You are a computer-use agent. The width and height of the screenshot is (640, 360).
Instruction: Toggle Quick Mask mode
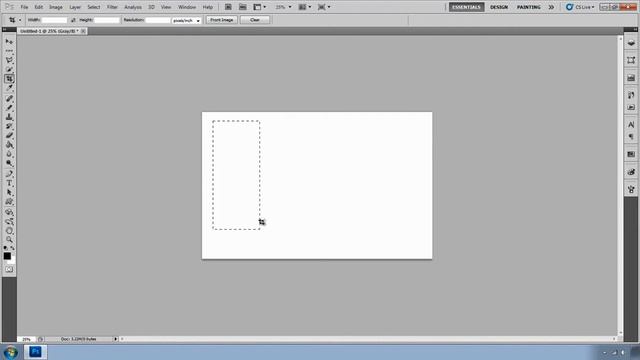coord(9,269)
